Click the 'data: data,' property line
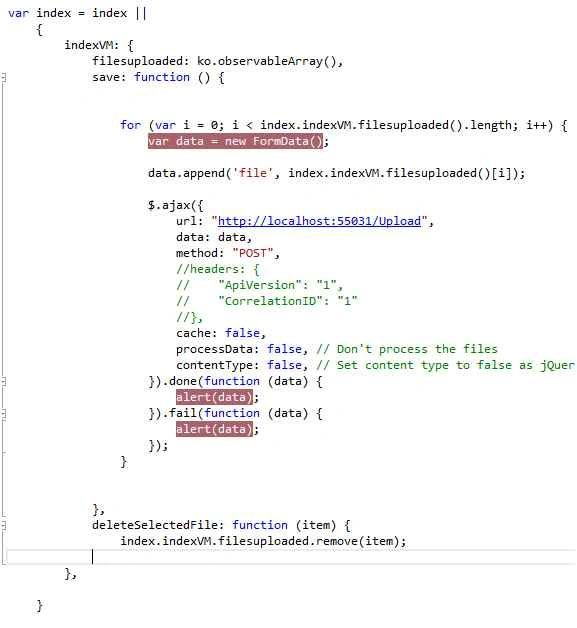 pyautogui.click(x=214, y=237)
